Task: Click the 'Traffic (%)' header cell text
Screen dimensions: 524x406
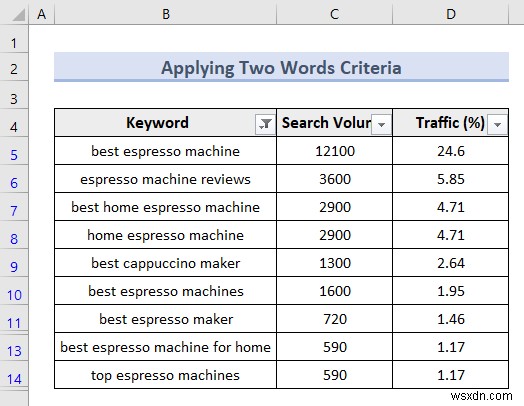Action: (450, 123)
